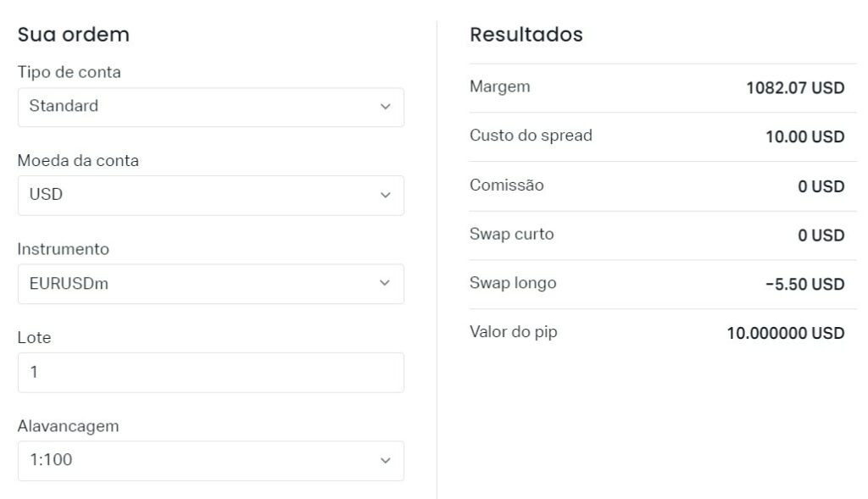Click the Alavancagem field label

[69, 426]
